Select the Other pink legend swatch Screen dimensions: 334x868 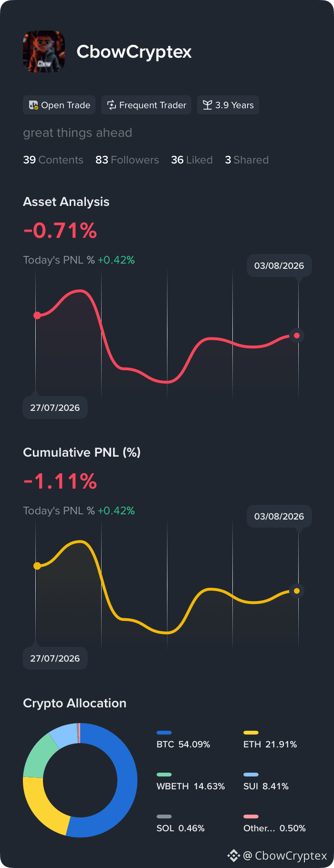251,817
